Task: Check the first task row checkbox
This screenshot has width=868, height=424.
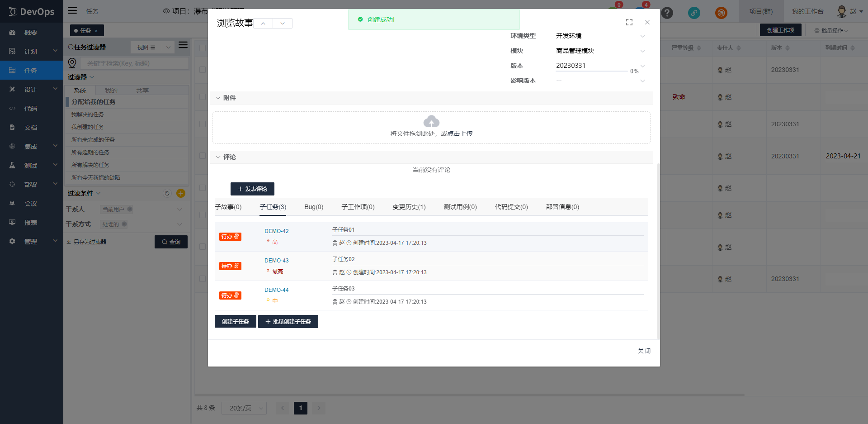Action: click(x=203, y=70)
